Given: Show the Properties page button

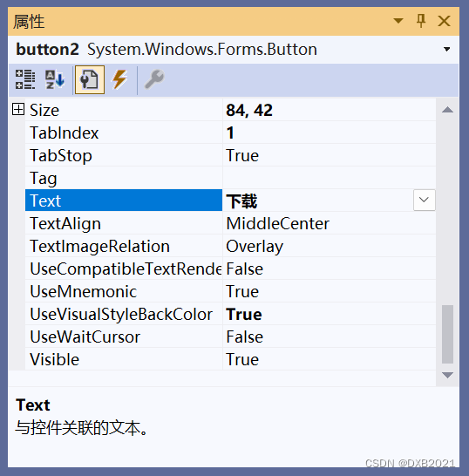Looking at the screenshot, I should click(90, 79).
